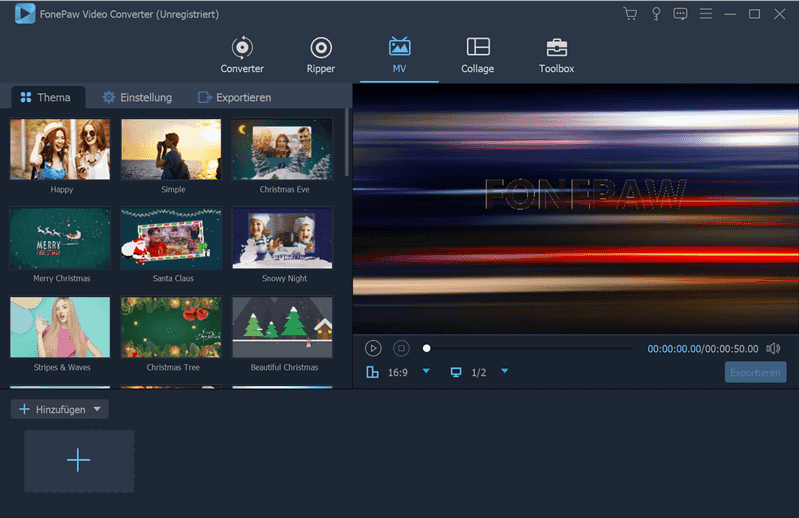Click the monitor screen icon
The image size is (799, 518).
pyautogui.click(x=456, y=372)
